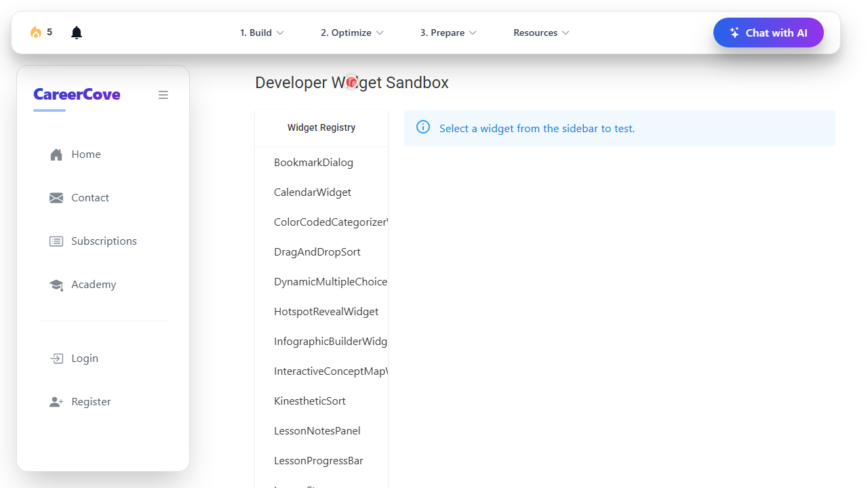Screen dimensions: 868x488
Task: Select HotspotRevealWidget from the registry list
Action: tap(321, 312)
